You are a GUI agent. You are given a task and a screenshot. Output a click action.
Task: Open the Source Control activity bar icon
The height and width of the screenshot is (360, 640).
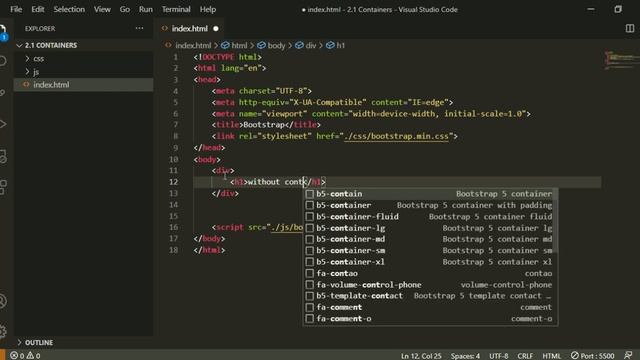[x=2, y=93]
